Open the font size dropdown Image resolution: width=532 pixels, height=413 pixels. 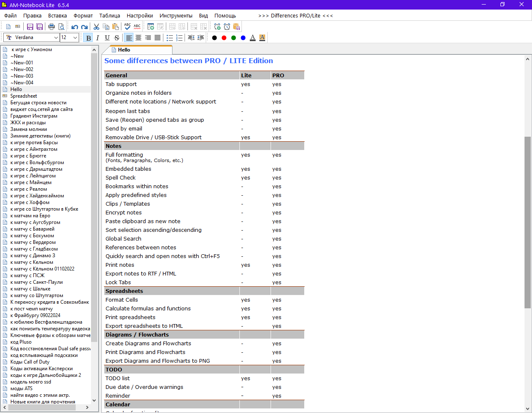75,38
